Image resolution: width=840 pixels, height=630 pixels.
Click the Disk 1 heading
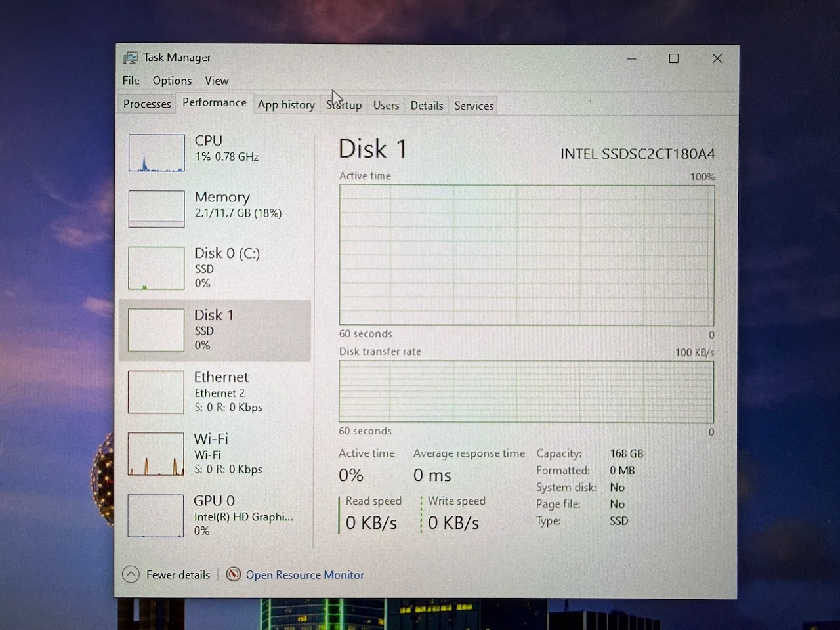[372, 149]
